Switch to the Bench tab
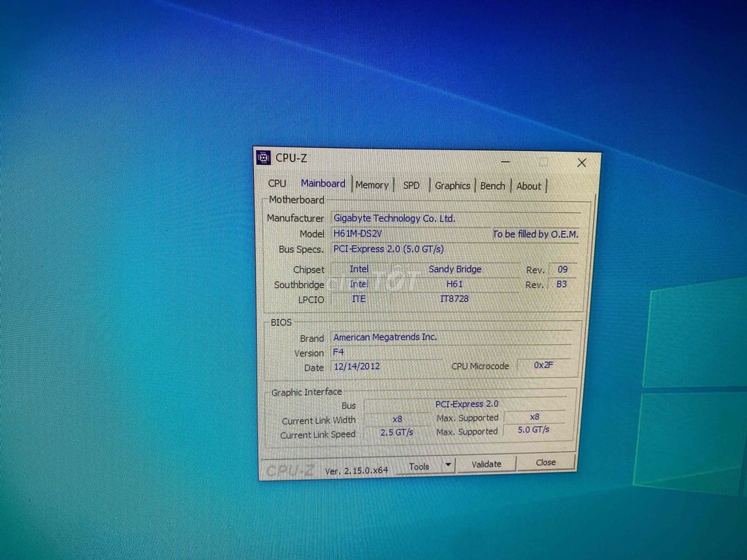This screenshot has width=747, height=560. tap(492, 186)
